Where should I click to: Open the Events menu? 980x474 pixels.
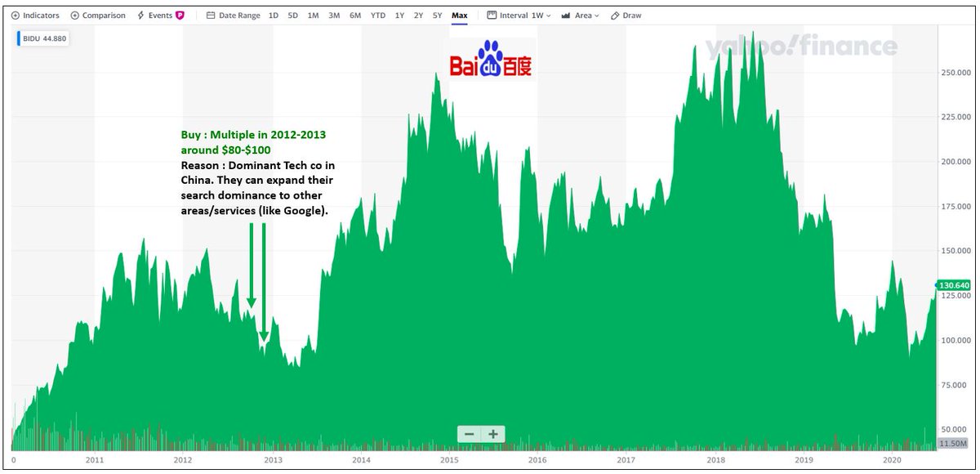click(x=159, y=16)
